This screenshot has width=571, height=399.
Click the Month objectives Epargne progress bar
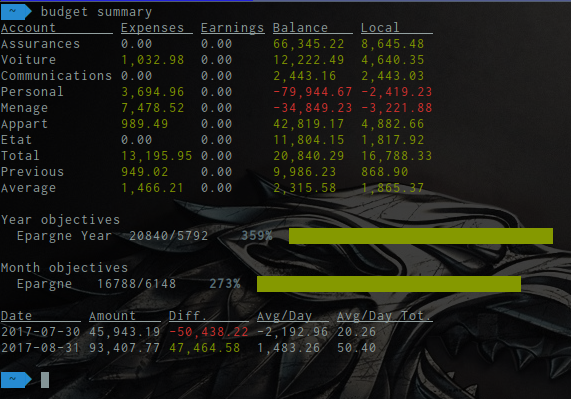[x=389, y=284]
